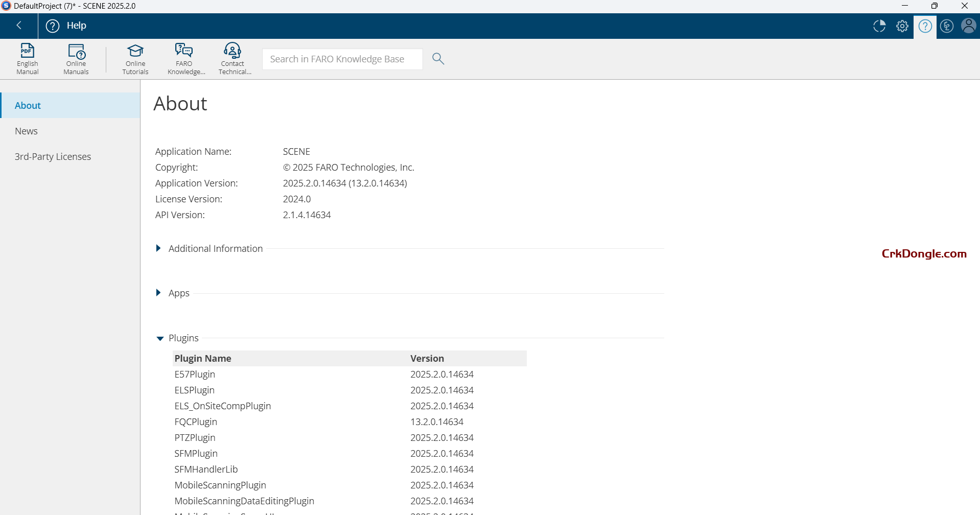Open the English Manual PDF
The image size is (980, 515).
(x=27, y=58)
